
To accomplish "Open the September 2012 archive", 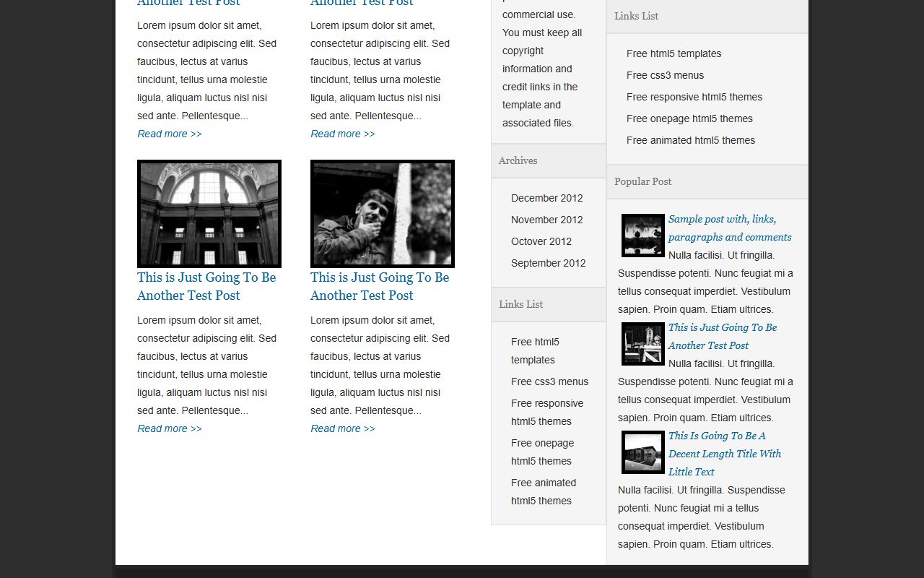I will (549, 263).
